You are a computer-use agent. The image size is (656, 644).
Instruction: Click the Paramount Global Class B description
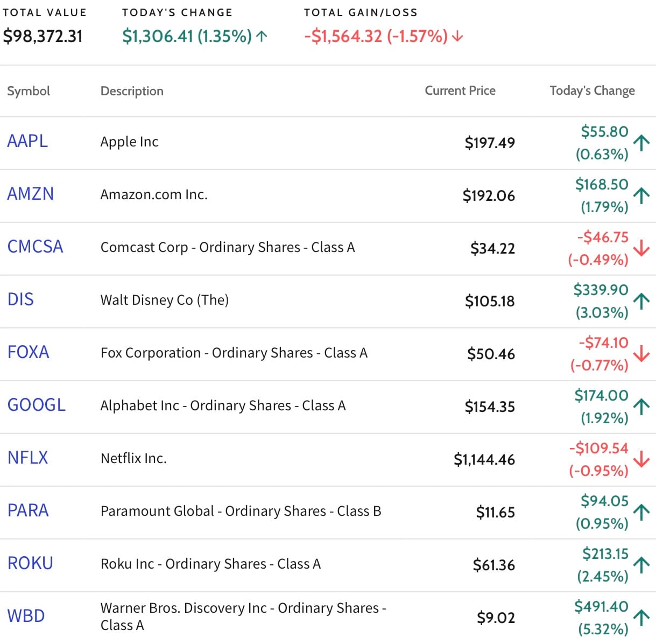[x=241, y=511]
